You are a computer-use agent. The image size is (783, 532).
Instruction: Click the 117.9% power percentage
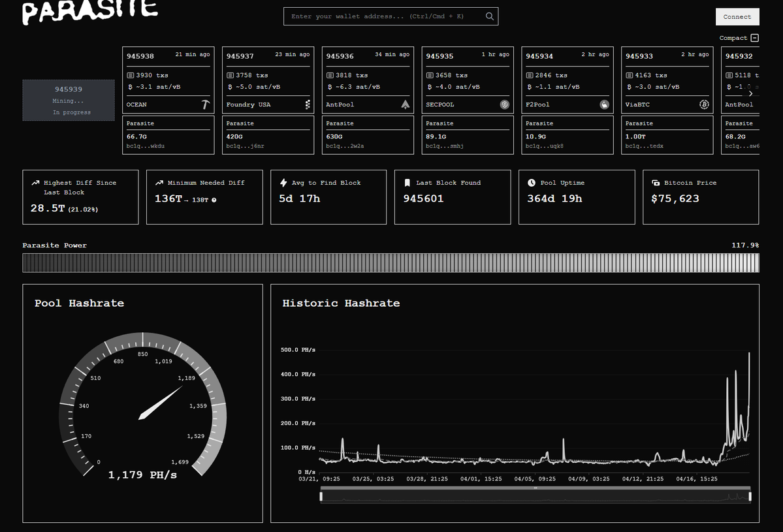[745, 245]
